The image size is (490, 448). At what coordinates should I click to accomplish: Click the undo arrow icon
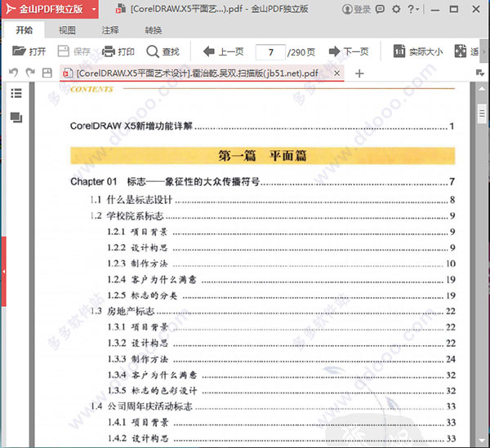click(13, 73)
